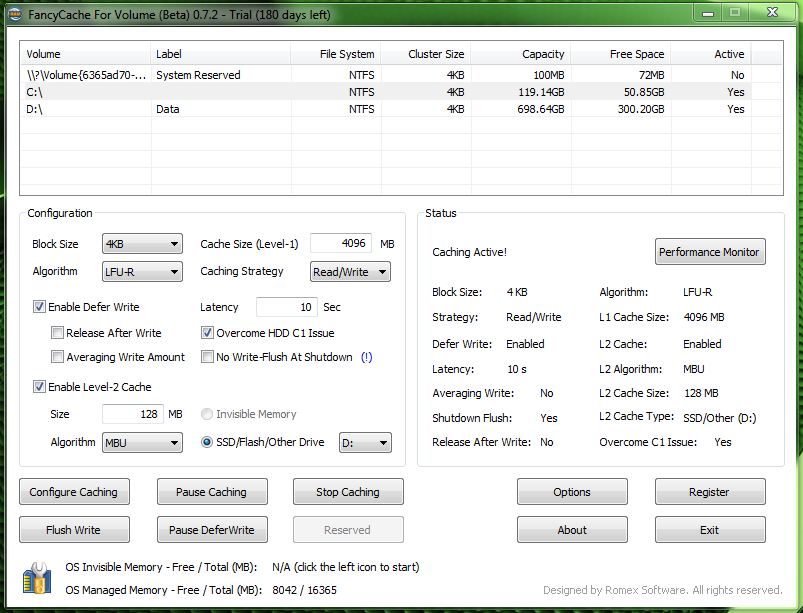The height and width of the screenshot is (613, 803).
Task: Click the Stop Caching button
Action: tap(348, 492)
